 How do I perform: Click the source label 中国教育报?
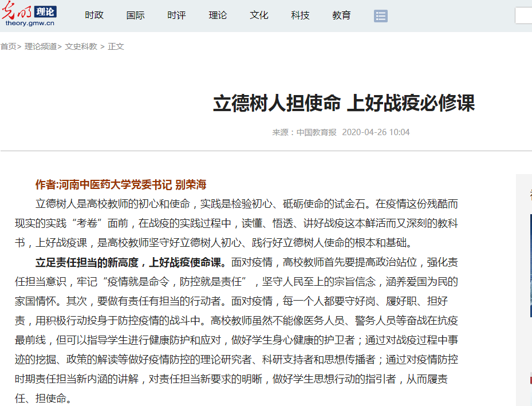316,132
